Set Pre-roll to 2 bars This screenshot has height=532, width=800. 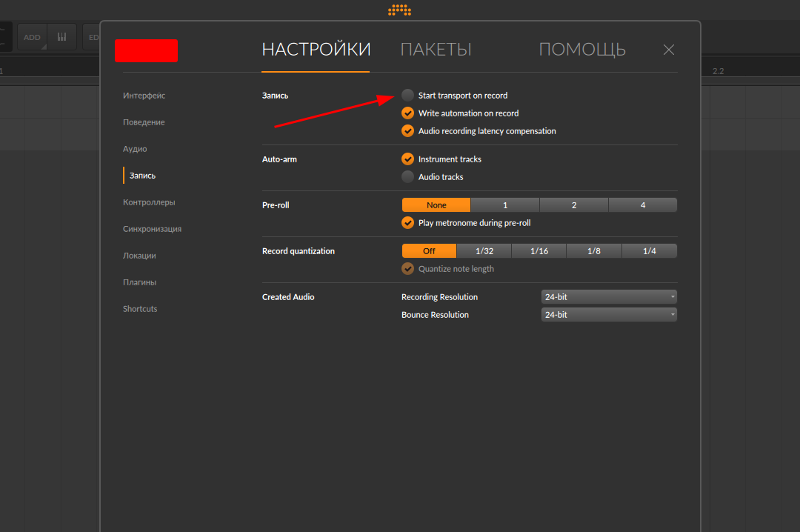coord(573,205)
